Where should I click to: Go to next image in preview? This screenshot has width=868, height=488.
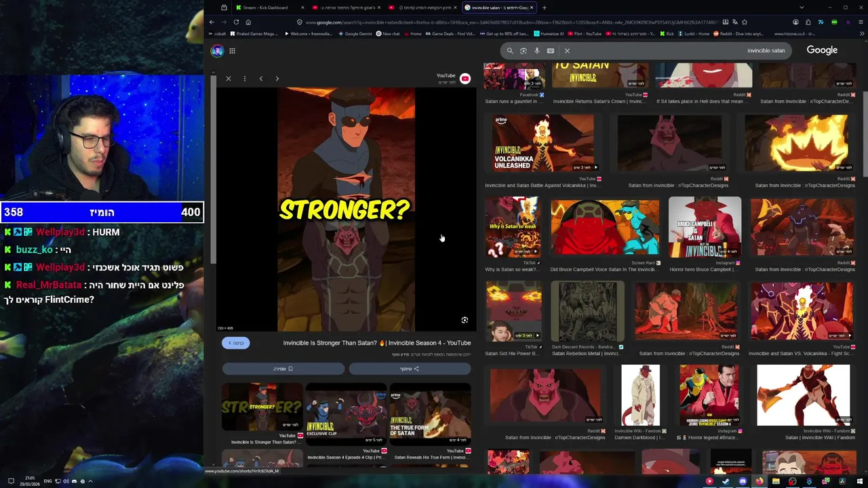[277, 79]
